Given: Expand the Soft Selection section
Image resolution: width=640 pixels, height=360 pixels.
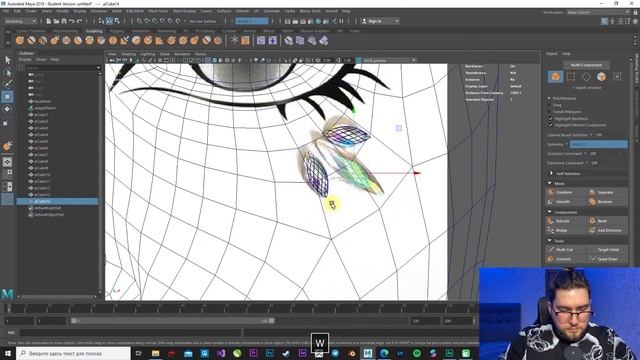Looking at the screenshot, I should coord(551,173).
